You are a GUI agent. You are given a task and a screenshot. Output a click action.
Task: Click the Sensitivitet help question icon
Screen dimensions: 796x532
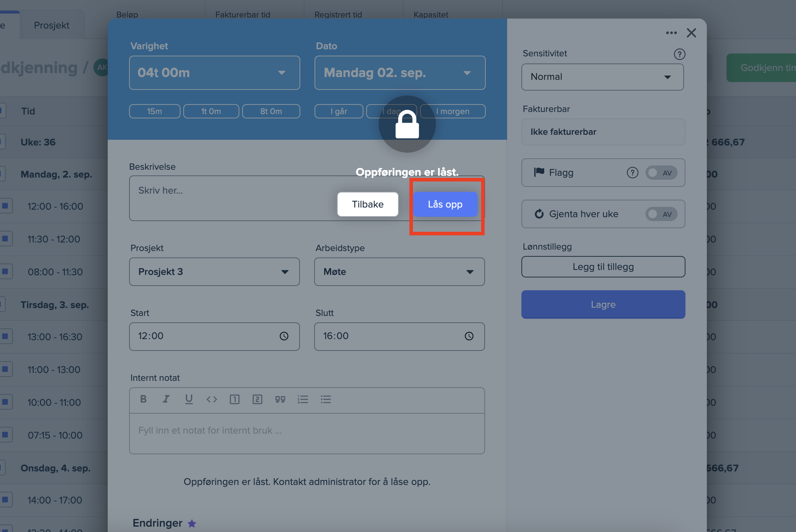(x=679, y=54)
